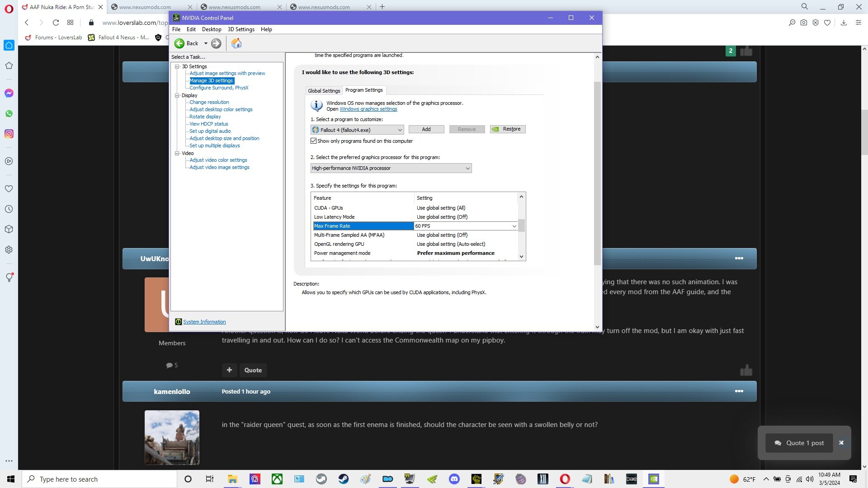Click the Restore button
The width and height of the screenshot is (868, 488).
point(508,129)
